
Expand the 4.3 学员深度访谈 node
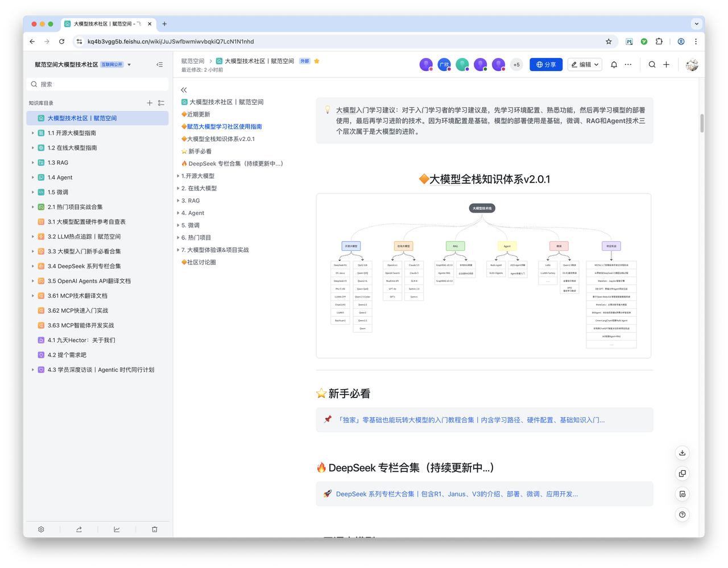pos(32,370)
